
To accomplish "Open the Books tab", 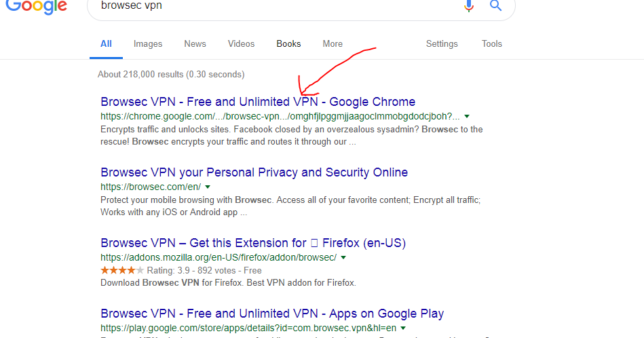I will click(288, 44).
